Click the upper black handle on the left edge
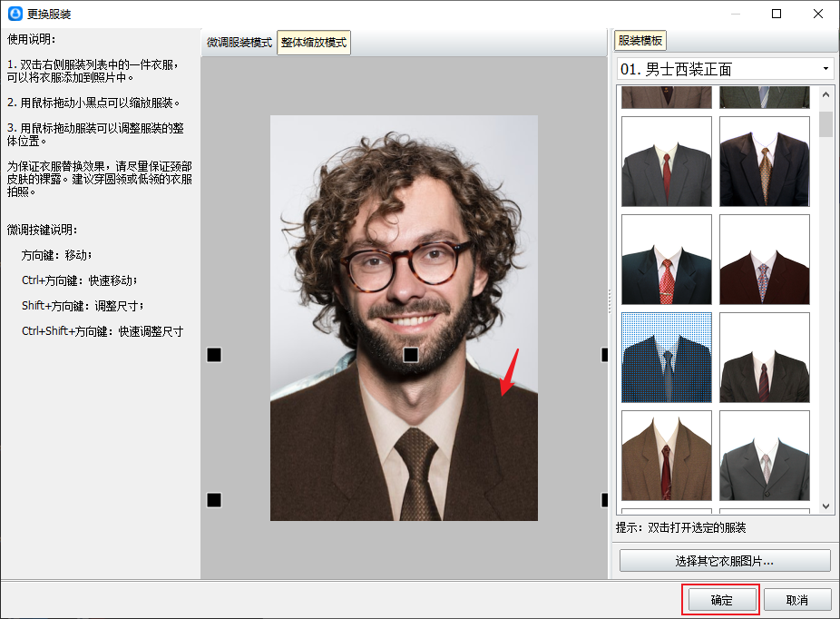 214,355
